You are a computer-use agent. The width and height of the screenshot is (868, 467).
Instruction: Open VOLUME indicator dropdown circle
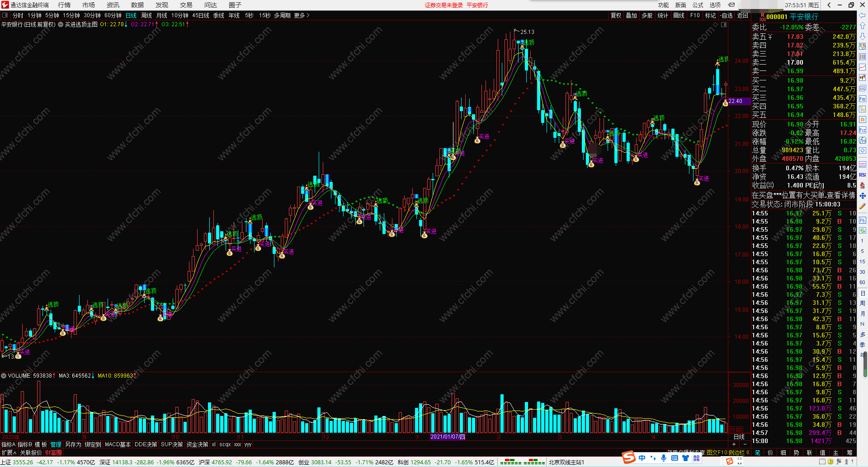(x=4, y=376)
